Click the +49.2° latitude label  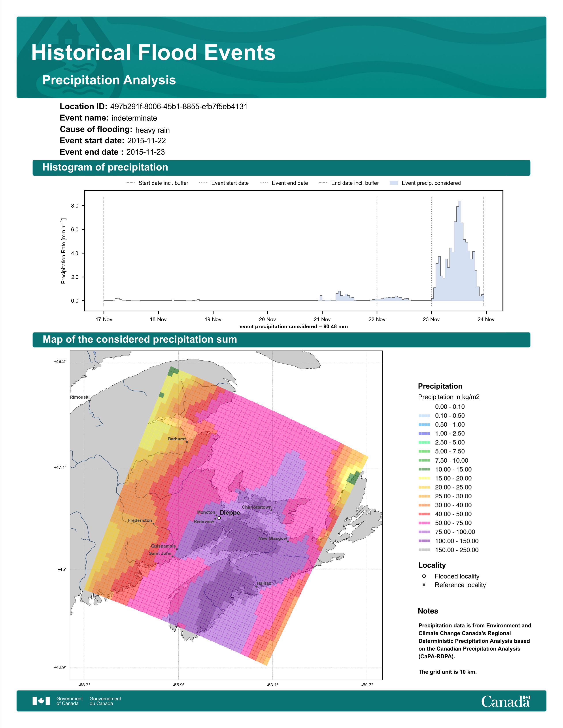[60, 362]
